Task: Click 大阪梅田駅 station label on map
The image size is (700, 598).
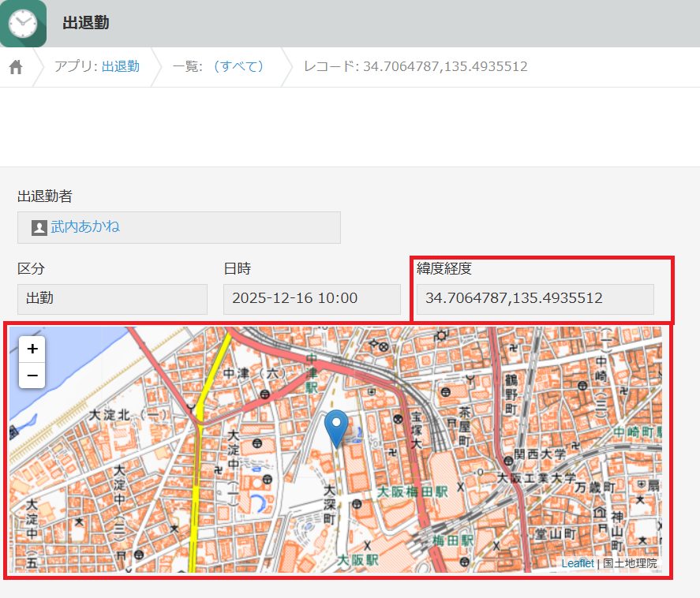Action: click(411, 491)
